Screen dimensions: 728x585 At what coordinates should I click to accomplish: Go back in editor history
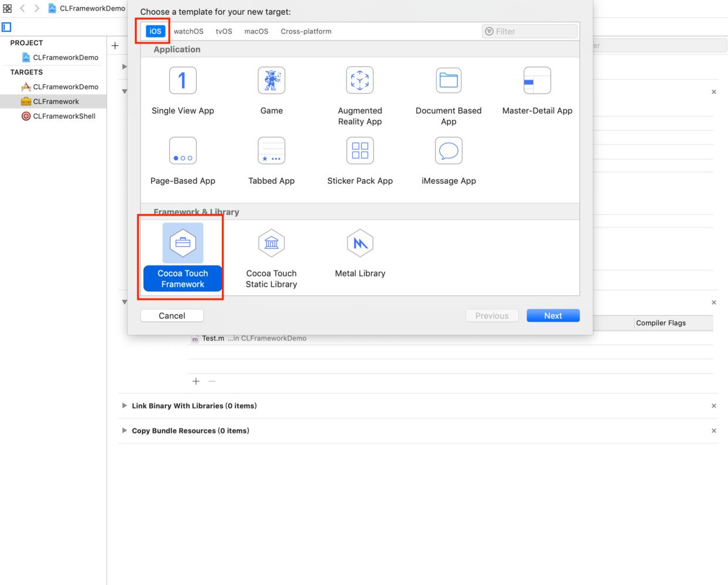(22, 8)
